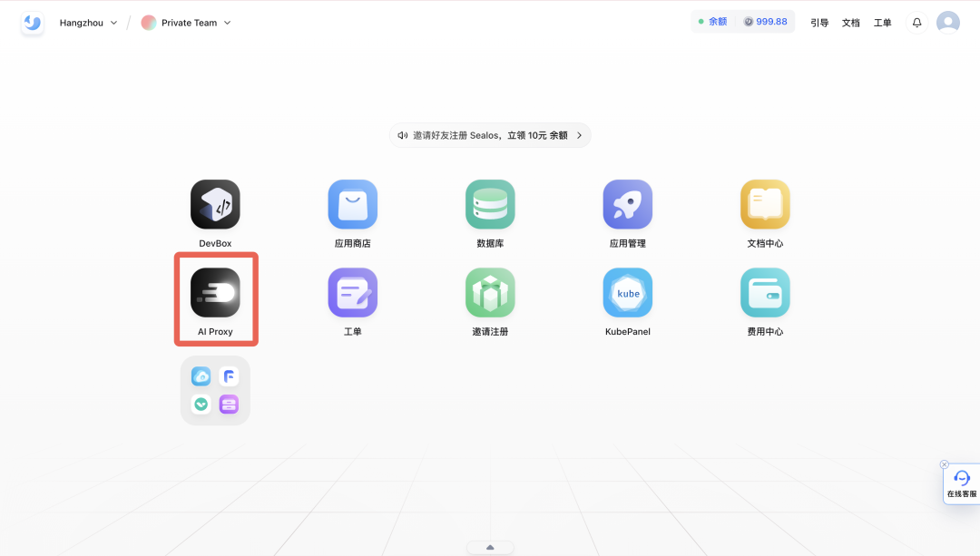The width and height of the screenshot is (980, 556).
Task: Open the highlighted AI Proxy app
Action: [215, 293]
